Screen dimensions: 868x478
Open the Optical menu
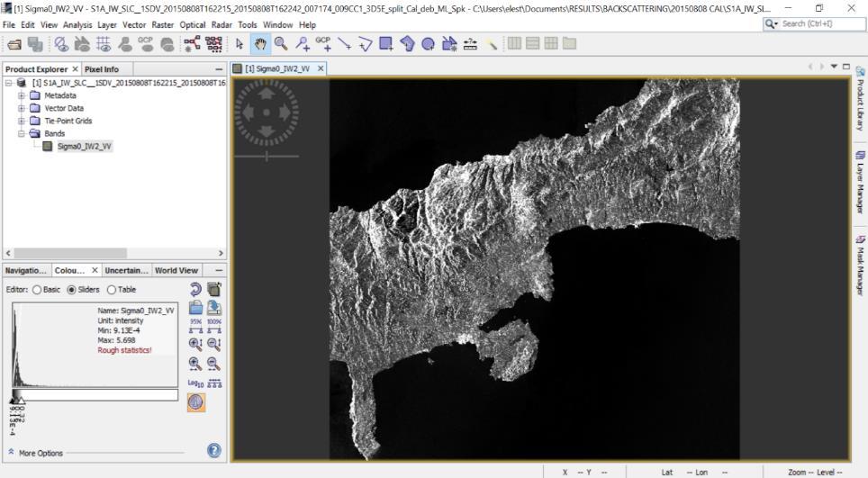[193, 25]
